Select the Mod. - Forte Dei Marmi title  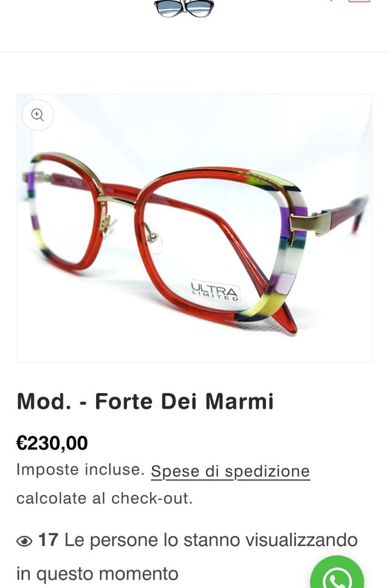145,402
